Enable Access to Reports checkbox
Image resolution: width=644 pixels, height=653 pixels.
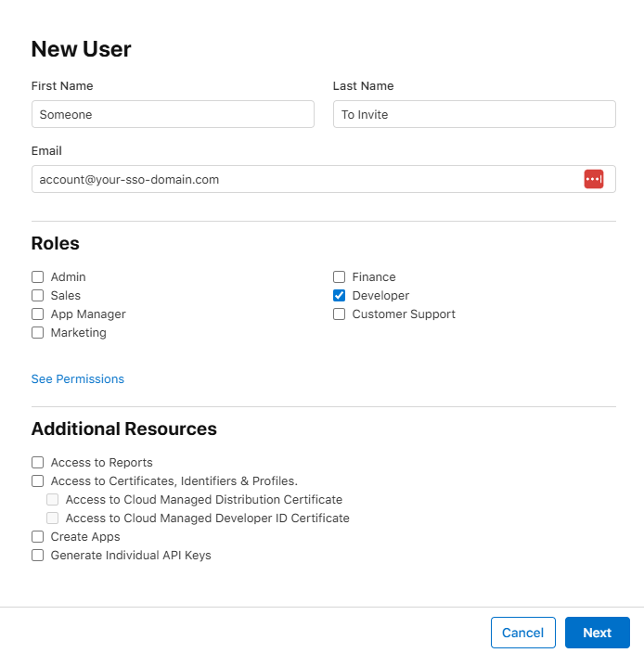38,463
